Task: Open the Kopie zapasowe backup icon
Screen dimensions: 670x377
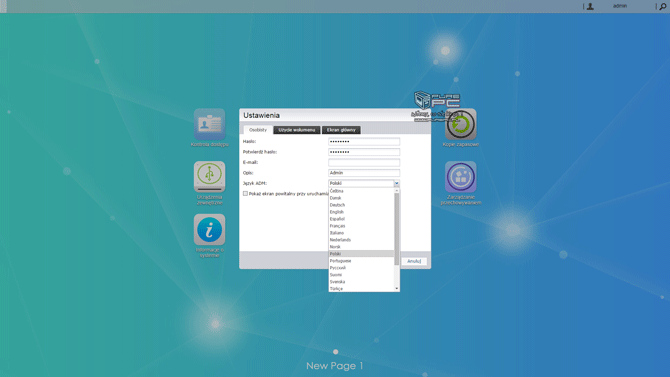Action: coord(461,124)
